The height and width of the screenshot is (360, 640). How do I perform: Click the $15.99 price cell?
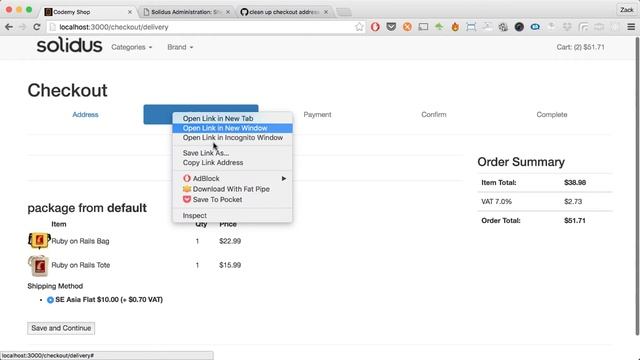coord(230,265)
